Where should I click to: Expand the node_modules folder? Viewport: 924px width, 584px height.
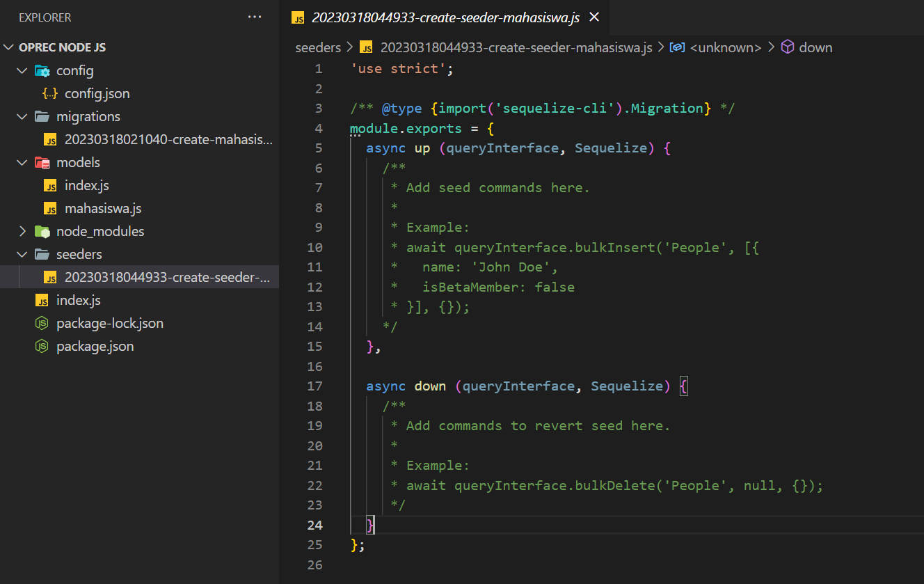click(x=22, y=230)
